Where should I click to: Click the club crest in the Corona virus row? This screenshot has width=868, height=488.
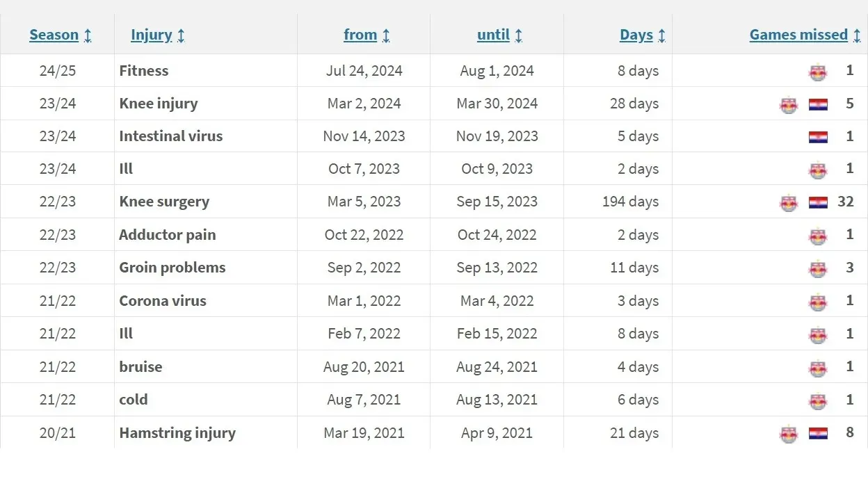click(x=818, y=302)
